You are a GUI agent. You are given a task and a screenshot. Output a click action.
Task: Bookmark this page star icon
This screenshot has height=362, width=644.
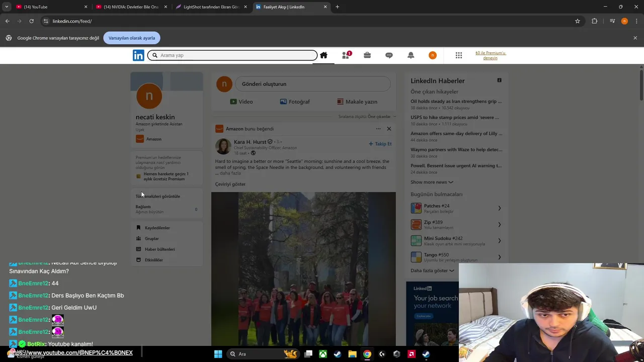pos(578,21)
